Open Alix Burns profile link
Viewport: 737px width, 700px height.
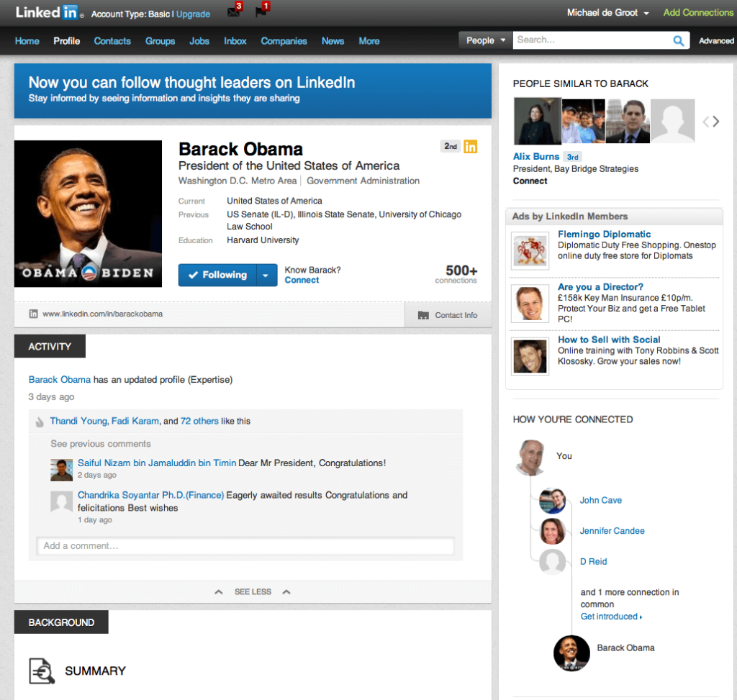tap(535, 156)
